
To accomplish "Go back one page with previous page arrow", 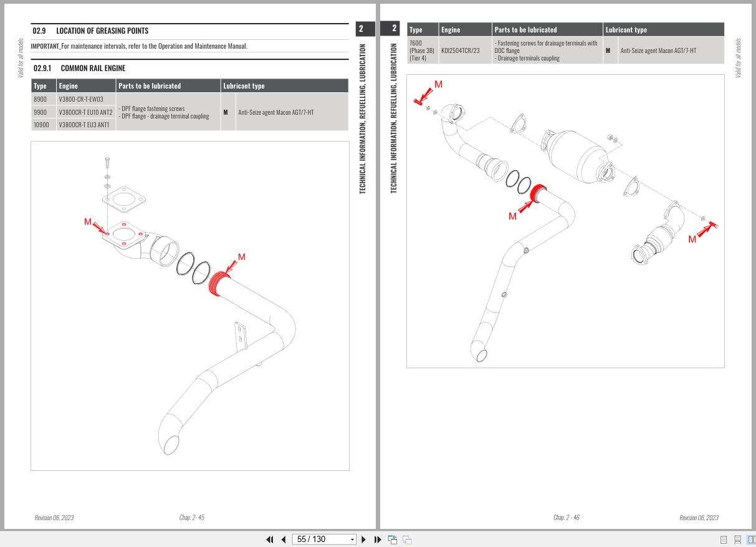I will pyautogui.click(x=284, y=539).
